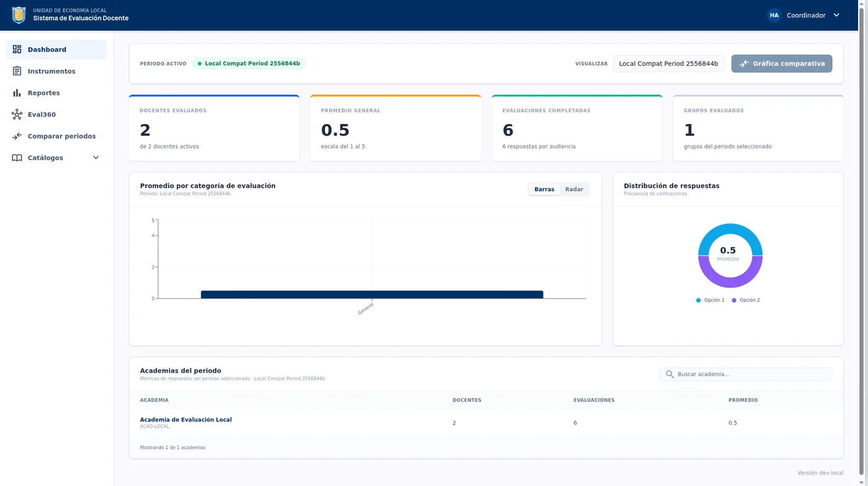This screenshot has width=868, height=486.
Task: Click the HA user avatar
Action: coord(774,15)
